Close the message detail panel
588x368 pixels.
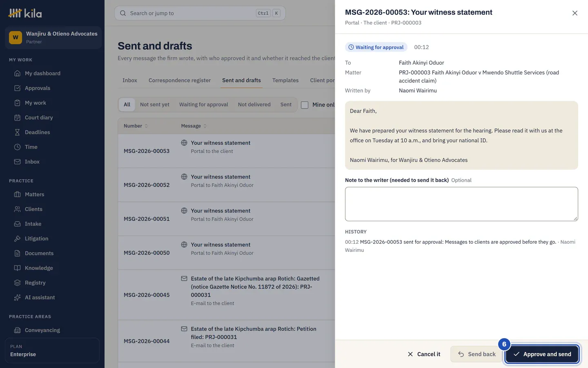point(575,13)
